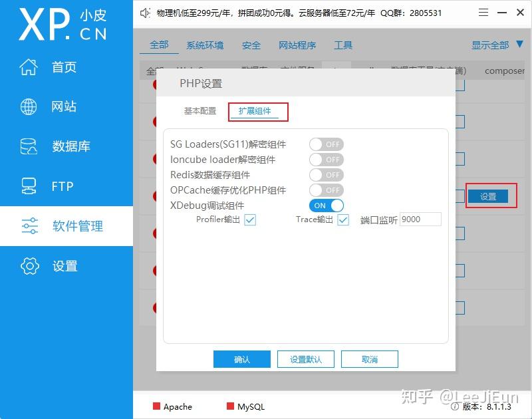Screen dimensions: 532x419
Task: Switch to 基本配置 tab
Action: [200, 111]
